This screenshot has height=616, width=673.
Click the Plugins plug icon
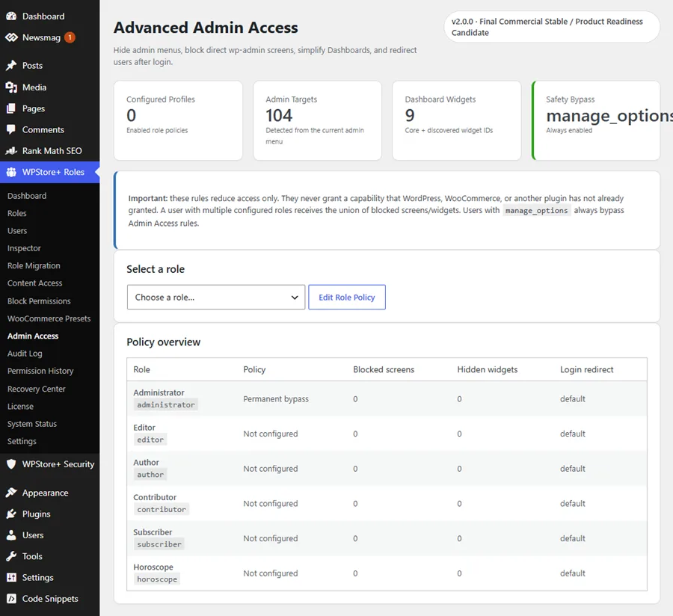tap(11, 514)
